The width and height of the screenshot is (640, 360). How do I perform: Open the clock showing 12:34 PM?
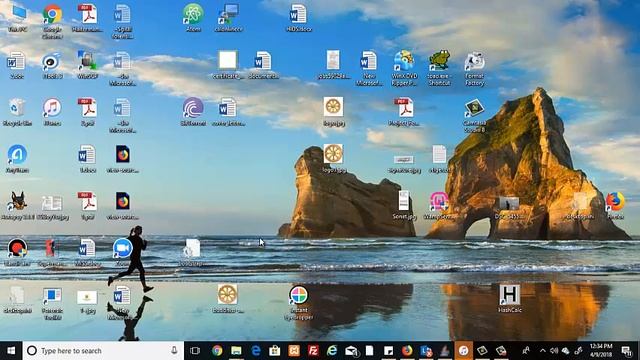pos(601,350)
